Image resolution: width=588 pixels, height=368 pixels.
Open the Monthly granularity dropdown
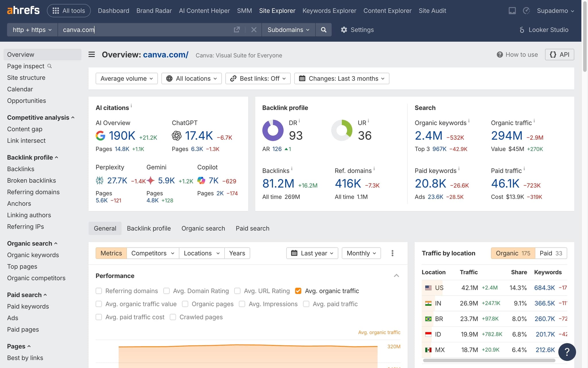point(361,253)
